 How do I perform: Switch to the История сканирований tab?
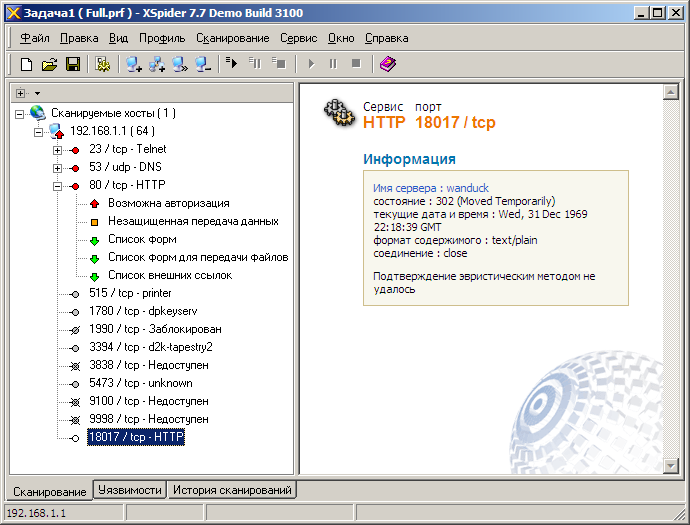point(232,490)
